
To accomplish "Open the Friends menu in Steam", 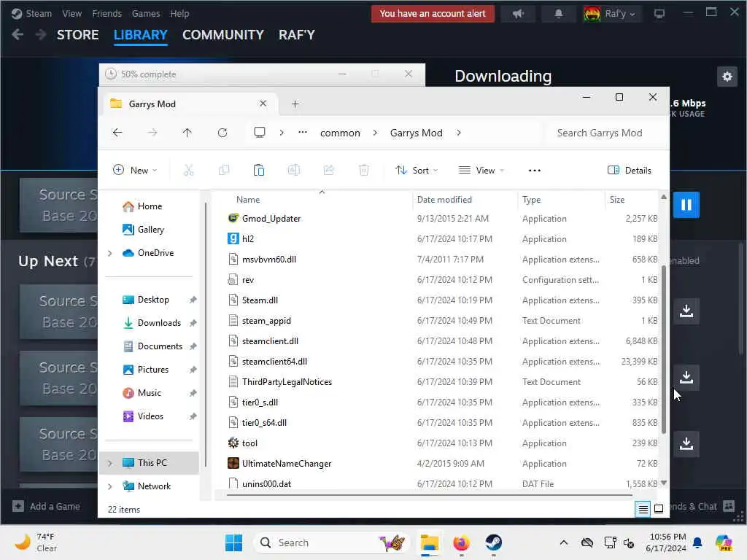I will point(107,14).
